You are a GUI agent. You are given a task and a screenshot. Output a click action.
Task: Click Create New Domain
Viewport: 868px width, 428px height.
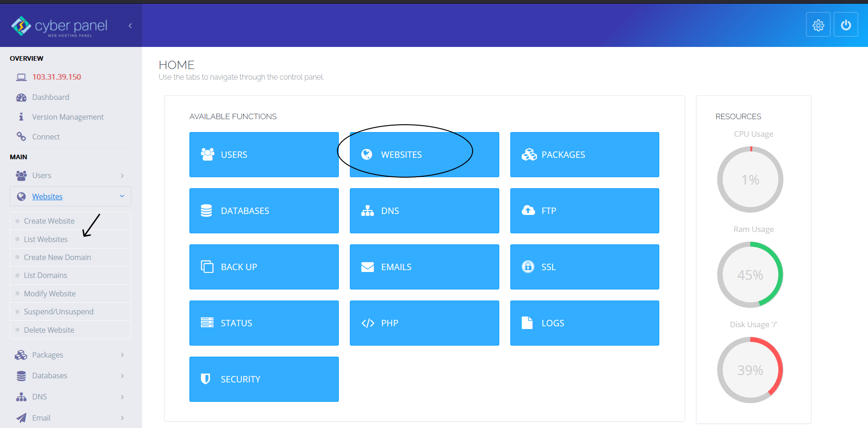(x=57, y=257)
